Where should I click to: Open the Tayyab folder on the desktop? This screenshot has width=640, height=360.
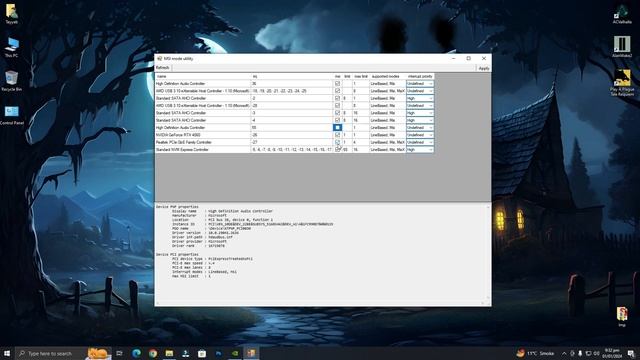pyautogui.click(x=11, y=13)
